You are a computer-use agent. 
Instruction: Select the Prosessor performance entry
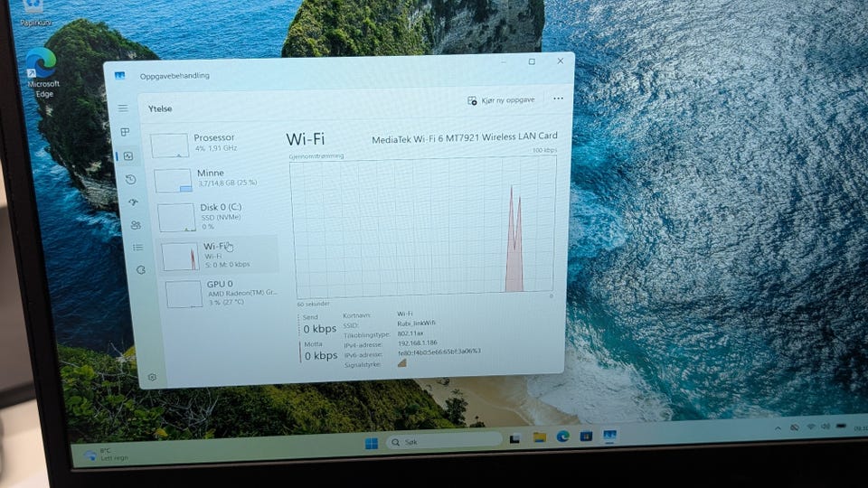pyautogui.click(x=211, y=145)
